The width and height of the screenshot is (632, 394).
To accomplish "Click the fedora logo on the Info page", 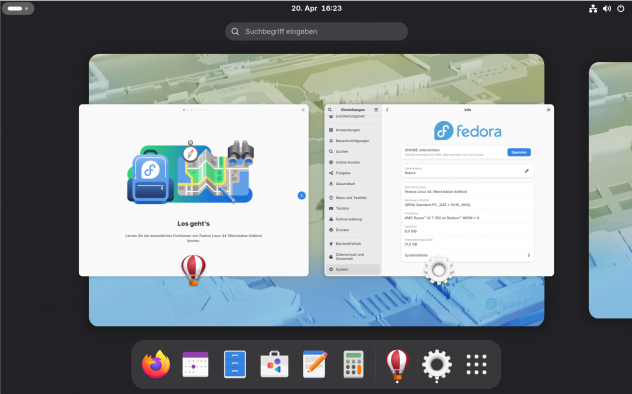I will (x=468, y=131).
